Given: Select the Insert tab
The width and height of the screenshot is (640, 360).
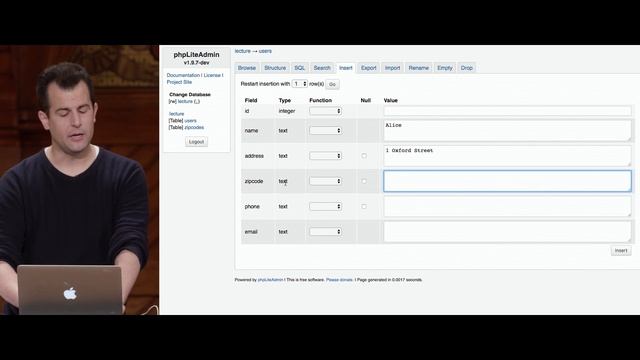Looking at the screenshot, I should [x=346, y=68].
